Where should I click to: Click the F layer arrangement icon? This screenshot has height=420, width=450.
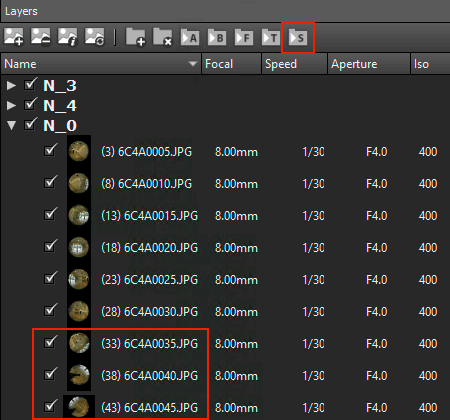tap(244, 37)
